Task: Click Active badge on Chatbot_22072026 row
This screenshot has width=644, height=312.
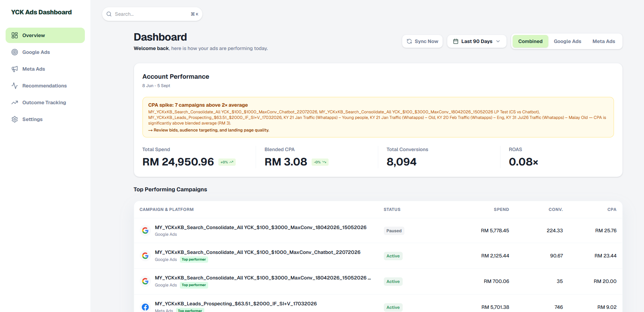Action: pos(393,256)
